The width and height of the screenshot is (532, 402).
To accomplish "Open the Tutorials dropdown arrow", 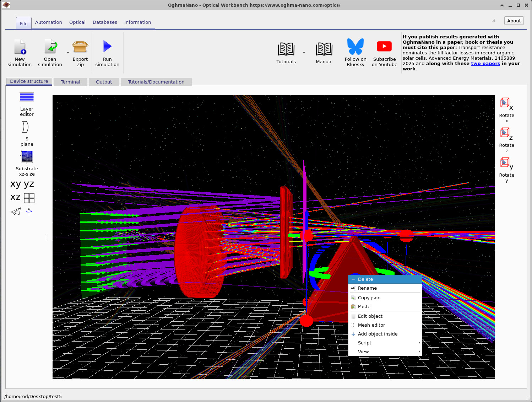I will tap(304, 53).
